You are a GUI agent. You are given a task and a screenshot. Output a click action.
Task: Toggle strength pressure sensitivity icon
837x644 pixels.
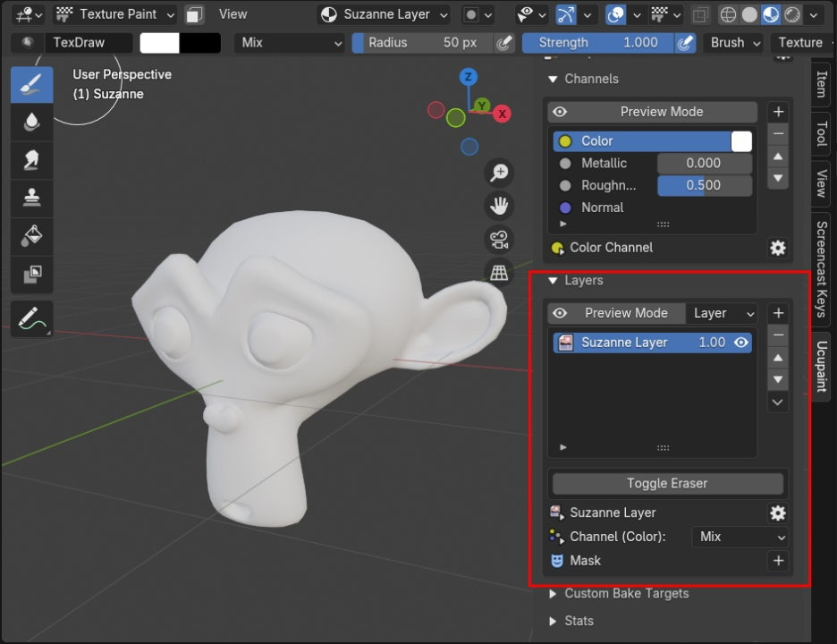pyautogui.click(x=685, y=43)
